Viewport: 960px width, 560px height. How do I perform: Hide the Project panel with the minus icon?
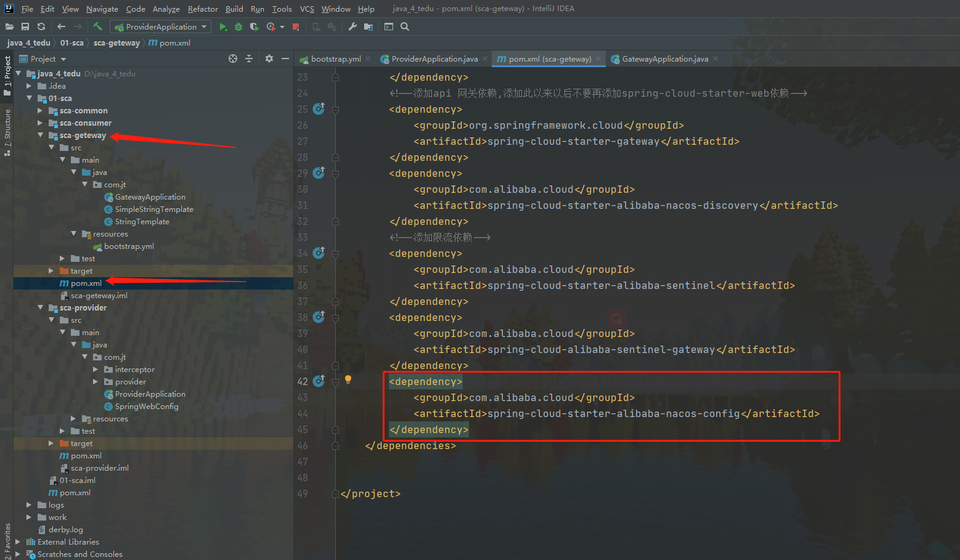click(x=285, y=59)
